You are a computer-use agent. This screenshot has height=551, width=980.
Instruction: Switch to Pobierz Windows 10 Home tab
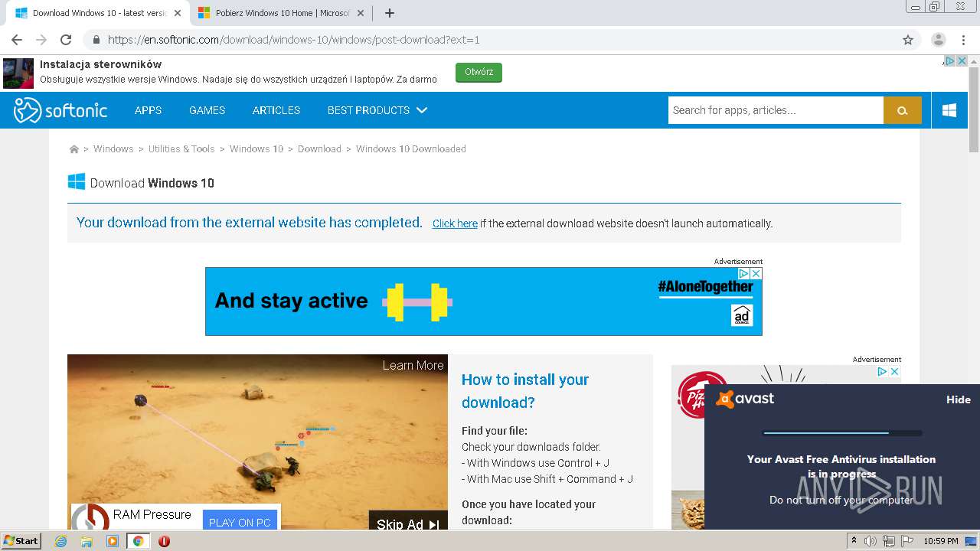[x=280, y=13]
